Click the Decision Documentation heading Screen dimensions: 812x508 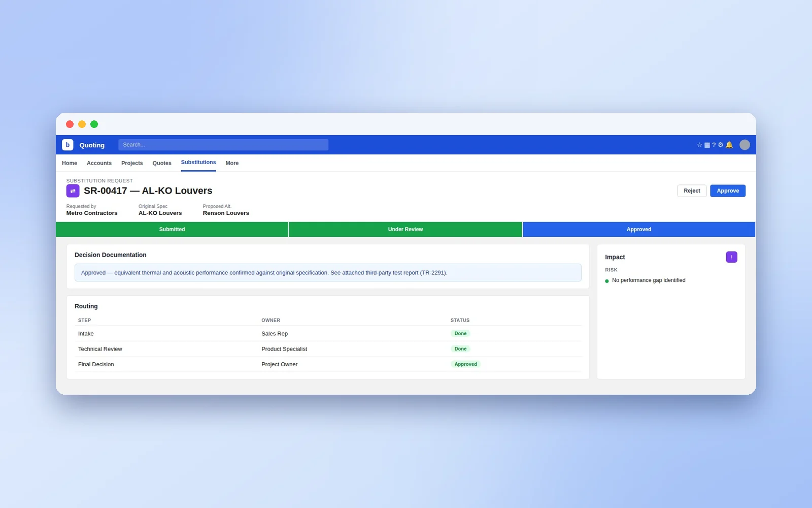pyautogui.click(x=110, y=255)
